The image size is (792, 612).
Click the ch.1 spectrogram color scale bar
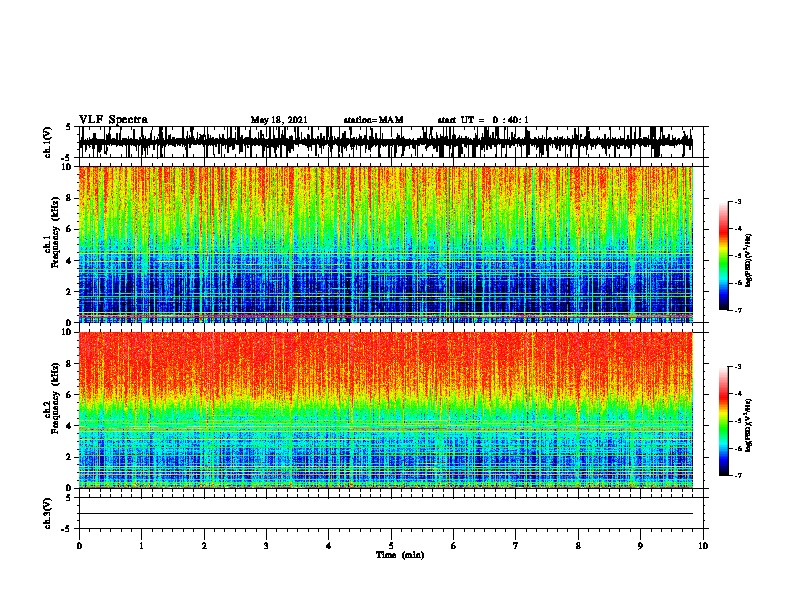tap(723, 256)
